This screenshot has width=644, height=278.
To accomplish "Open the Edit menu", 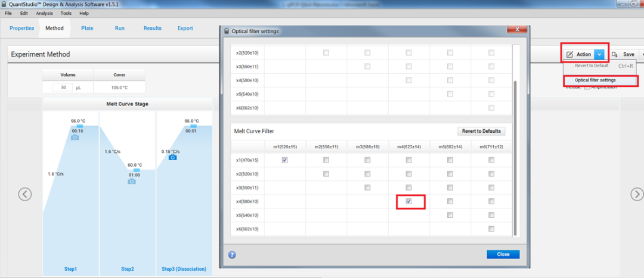I will coord(24,13).
